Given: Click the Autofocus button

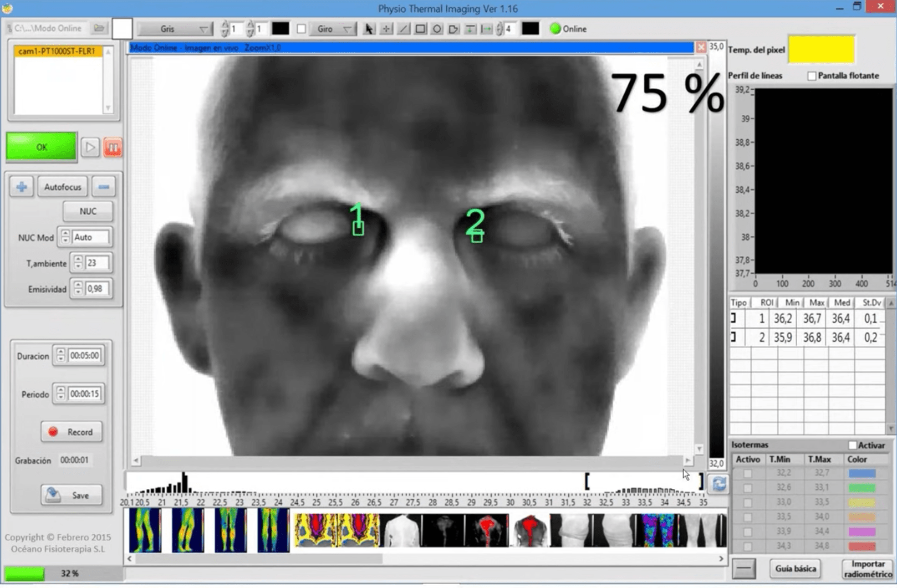Looking at the screenshot, I should click(x=63, y=187).
